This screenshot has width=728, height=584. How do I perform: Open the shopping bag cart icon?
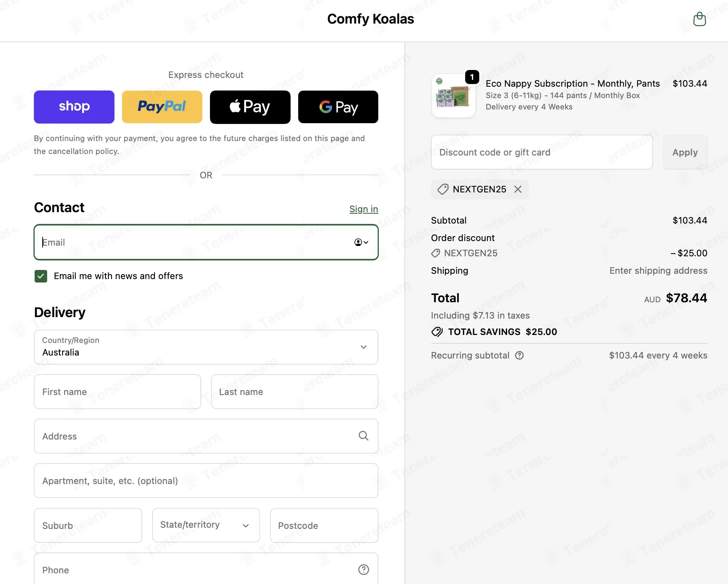(699, 19)
